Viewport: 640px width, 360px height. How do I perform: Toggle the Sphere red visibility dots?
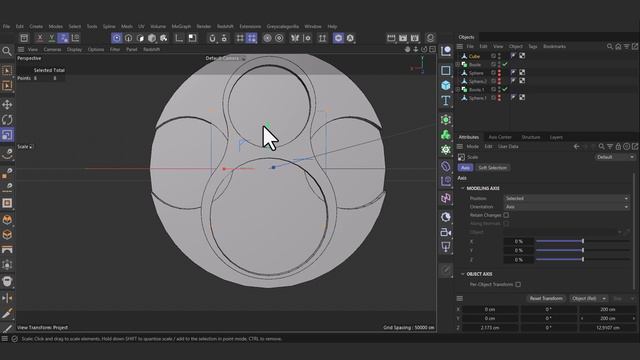click(x=499, y=73)
